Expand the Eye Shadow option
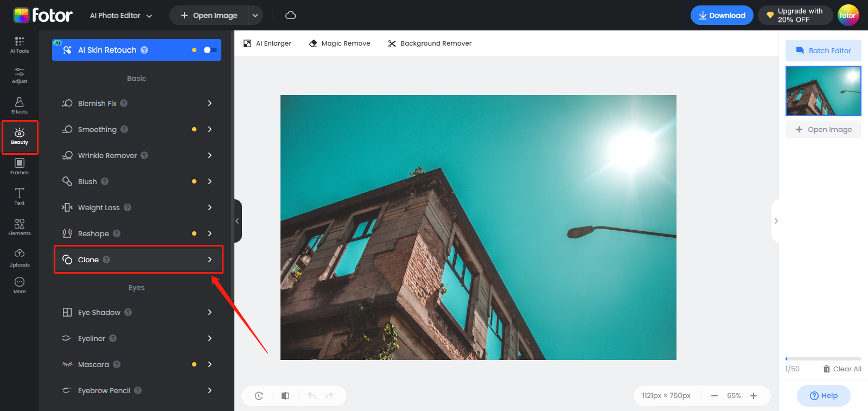This screenshot has width=868, height=411. pos(210,312)
